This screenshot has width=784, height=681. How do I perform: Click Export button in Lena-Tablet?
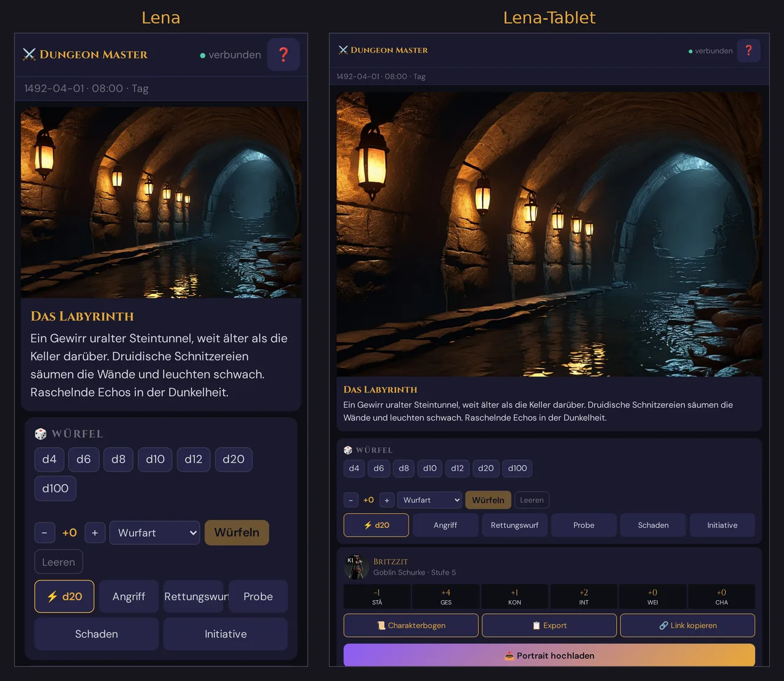point(549,626)
